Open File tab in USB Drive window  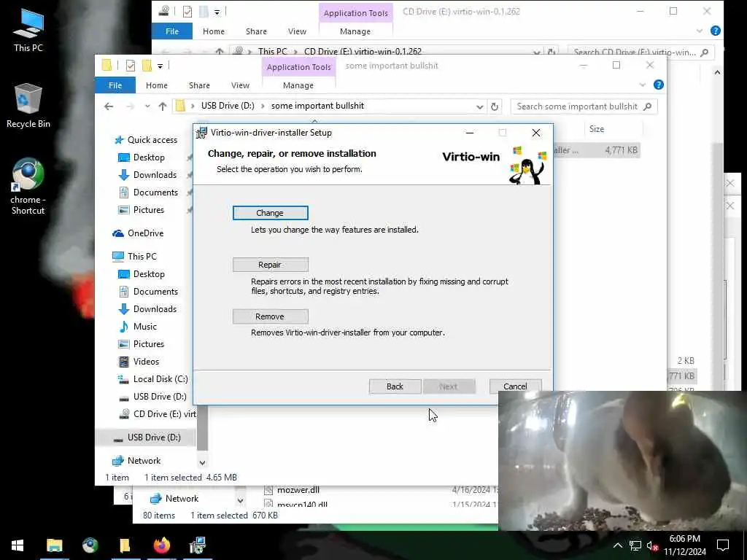(x=115, y=85)
